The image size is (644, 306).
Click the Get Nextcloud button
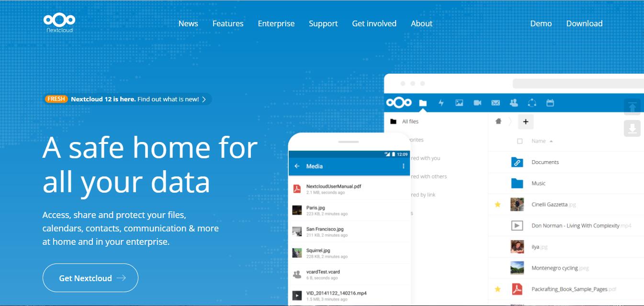pos(90,278)
